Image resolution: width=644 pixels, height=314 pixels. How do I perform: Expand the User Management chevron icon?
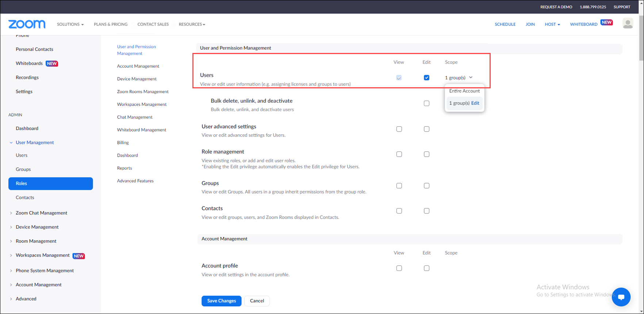pos(11,143)
